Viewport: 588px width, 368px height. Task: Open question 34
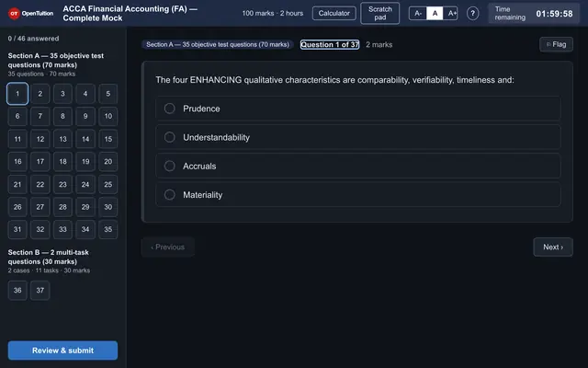(85, 229)
